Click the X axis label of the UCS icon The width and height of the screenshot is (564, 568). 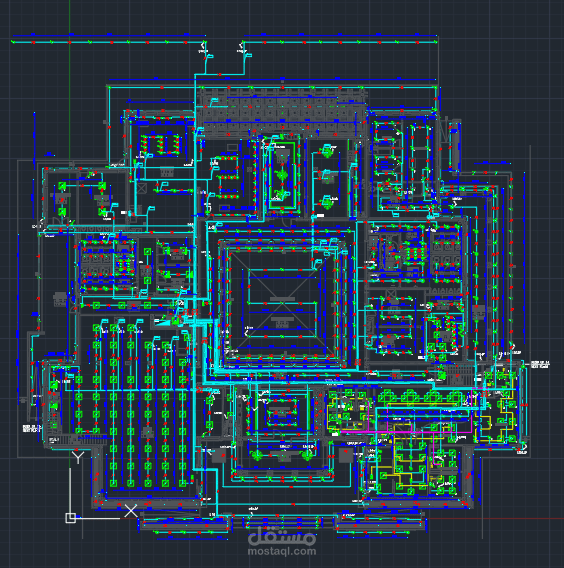tap(131, 511)
